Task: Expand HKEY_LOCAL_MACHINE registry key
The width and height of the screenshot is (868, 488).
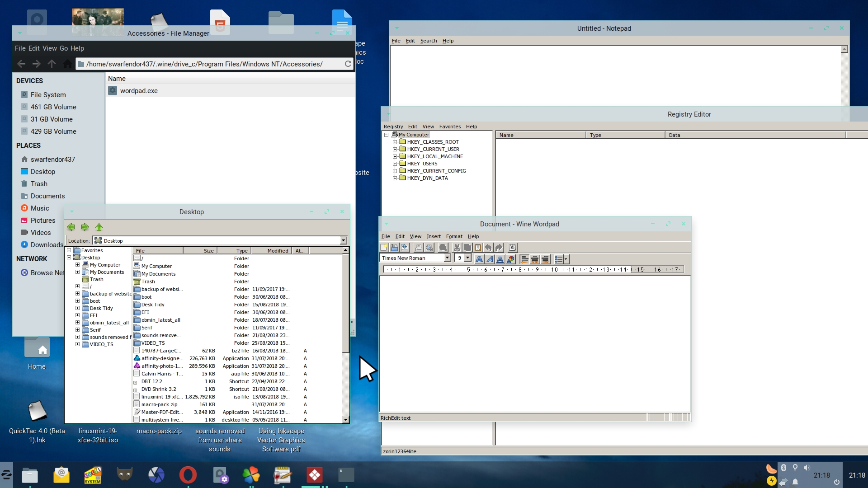Action: coord(395,156)
